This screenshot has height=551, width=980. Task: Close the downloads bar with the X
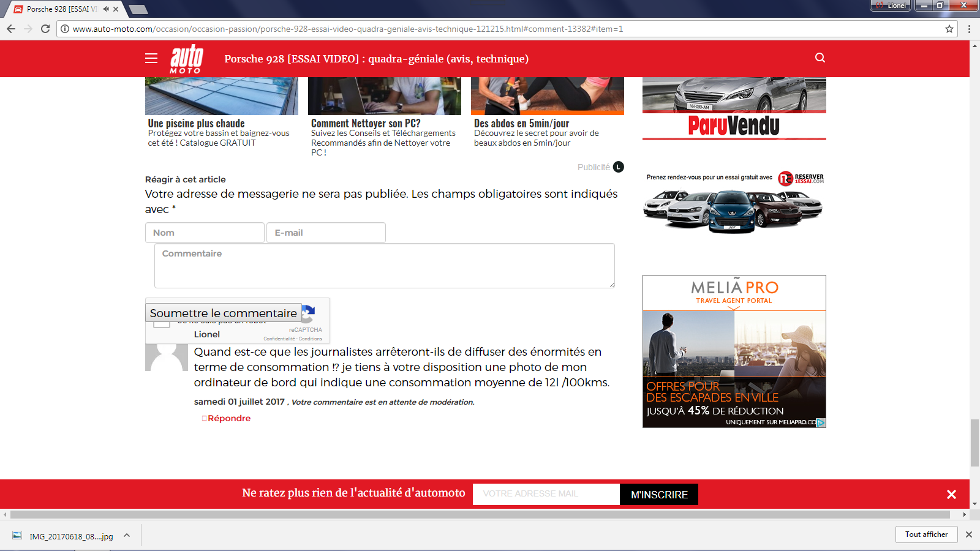coord(969,534)
